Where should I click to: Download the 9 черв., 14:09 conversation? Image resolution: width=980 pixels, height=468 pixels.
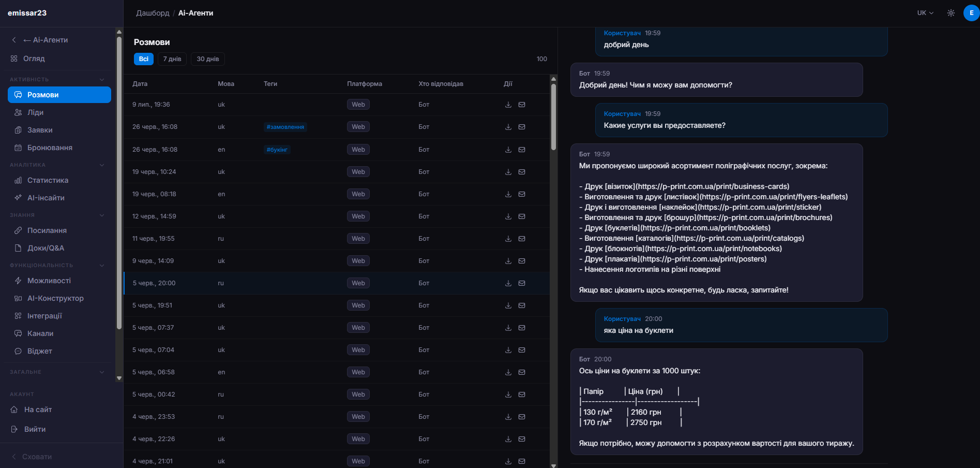[x=508, y=261]
